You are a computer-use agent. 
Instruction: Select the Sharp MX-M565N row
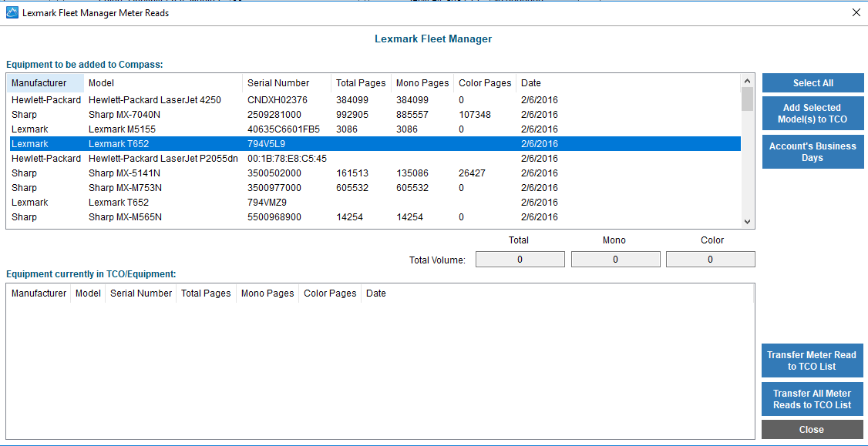(x=375, y=217)
